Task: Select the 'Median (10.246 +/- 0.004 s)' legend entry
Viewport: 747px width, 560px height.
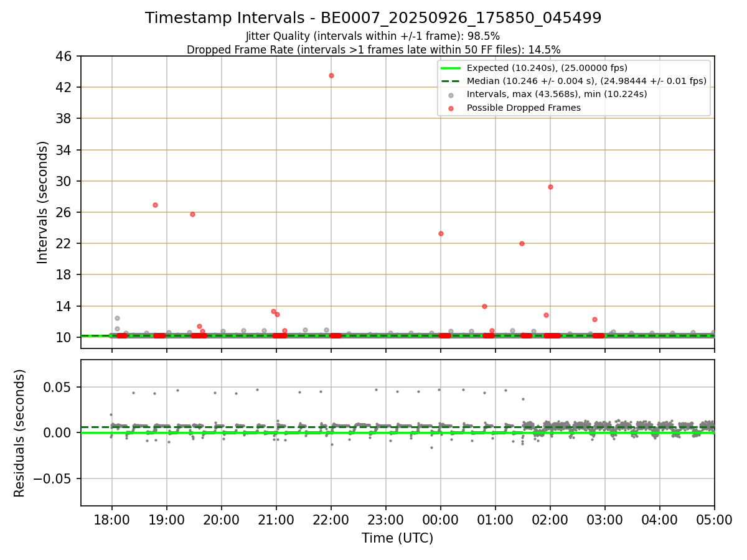Action: (573, 81)
